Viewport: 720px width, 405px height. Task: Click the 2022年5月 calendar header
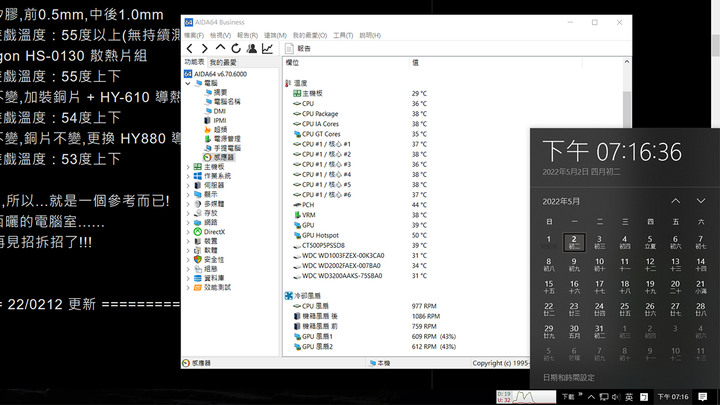[561, 202]
